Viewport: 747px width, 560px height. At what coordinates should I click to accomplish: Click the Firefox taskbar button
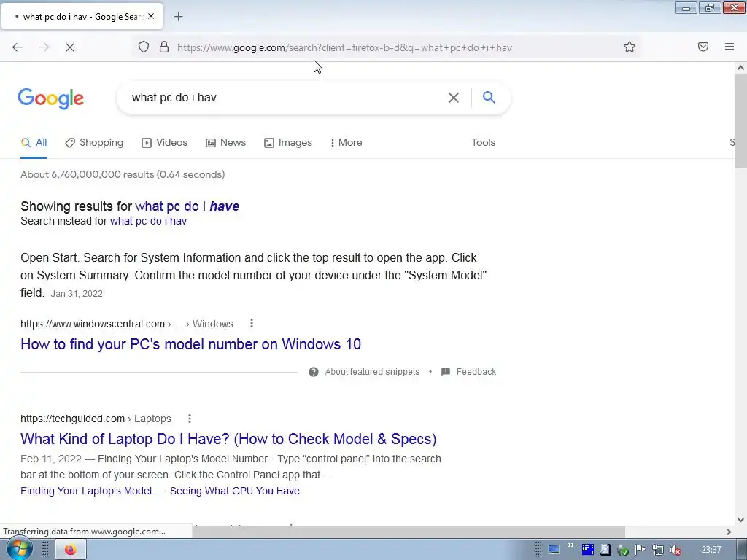click(x=71, y=550)
